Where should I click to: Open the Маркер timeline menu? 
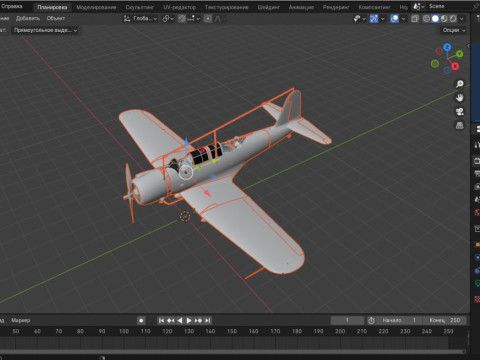21,320
